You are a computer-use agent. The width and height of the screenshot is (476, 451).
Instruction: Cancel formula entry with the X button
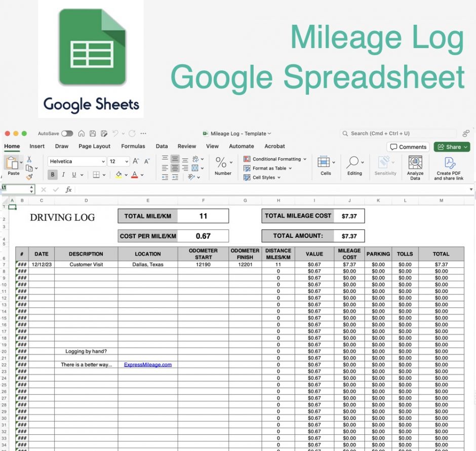(x=44, y=190)
